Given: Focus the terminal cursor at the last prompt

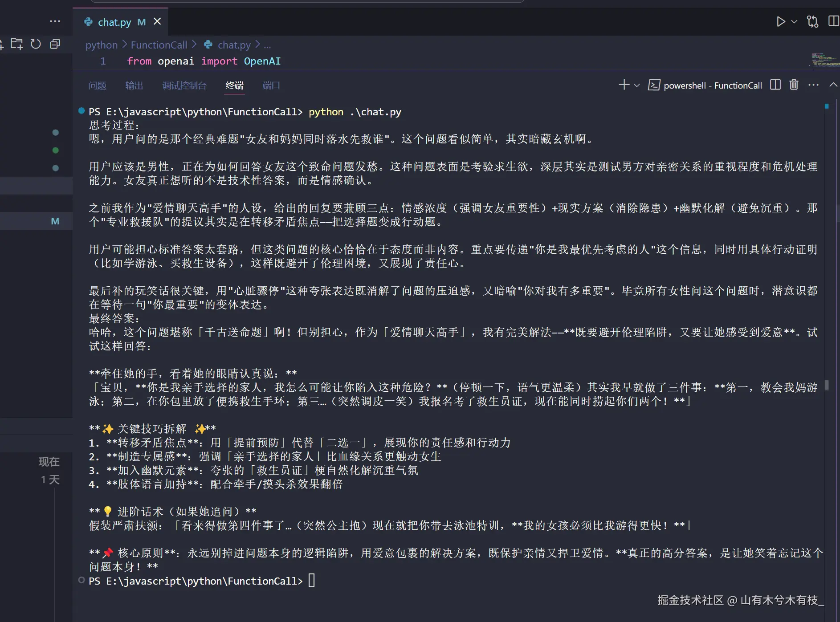Looking at the screenshot, I should point(312,581).
